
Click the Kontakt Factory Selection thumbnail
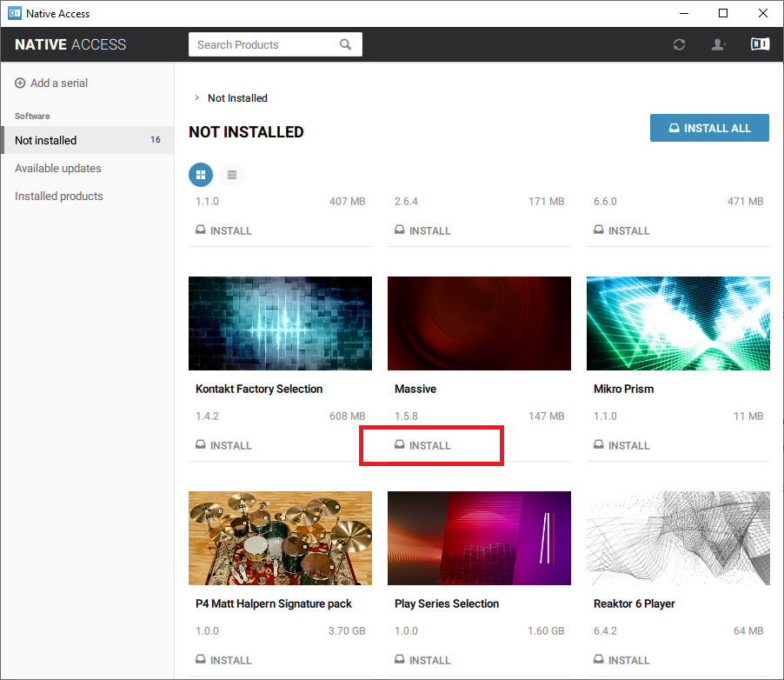point(280,323)
